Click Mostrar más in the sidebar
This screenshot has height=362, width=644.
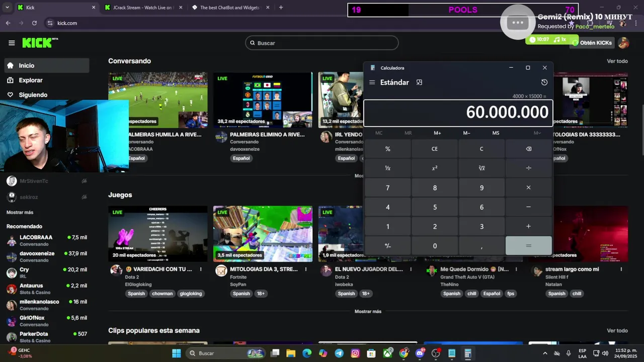tap(20, 212)
